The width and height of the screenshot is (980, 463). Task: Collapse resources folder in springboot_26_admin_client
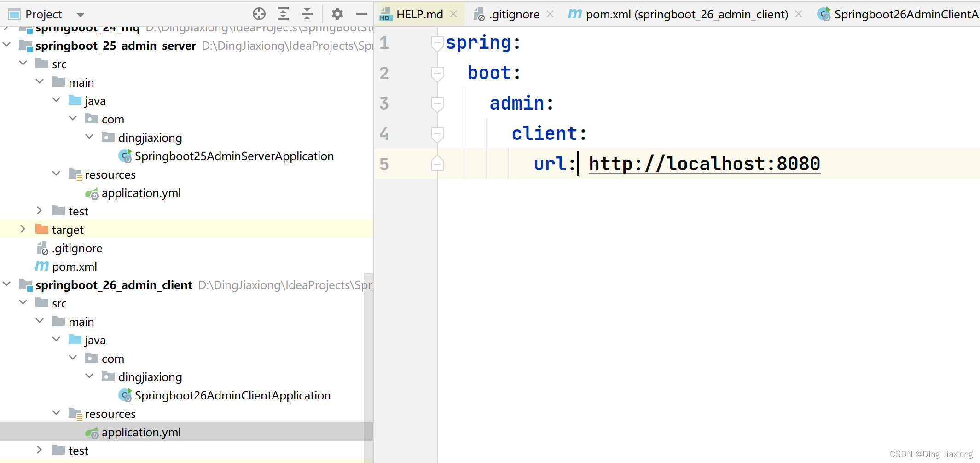57,413
